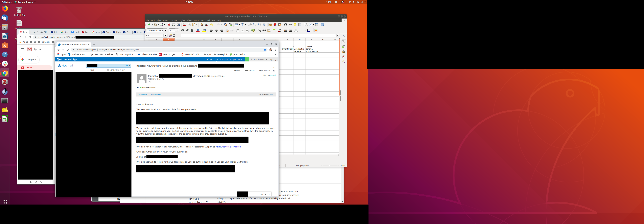644x224 pixels.
Task: Toggle the bookmark star in the address bar
Action: (x=265, y=50)
